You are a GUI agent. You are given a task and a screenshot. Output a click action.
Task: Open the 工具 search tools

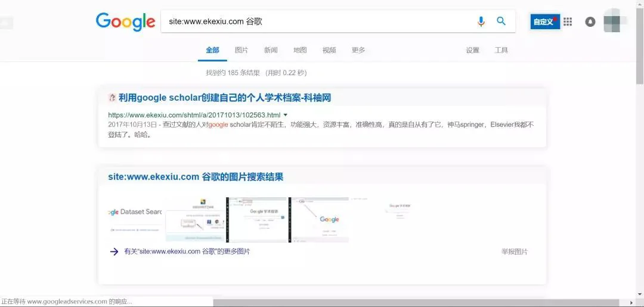click(501, 50)
